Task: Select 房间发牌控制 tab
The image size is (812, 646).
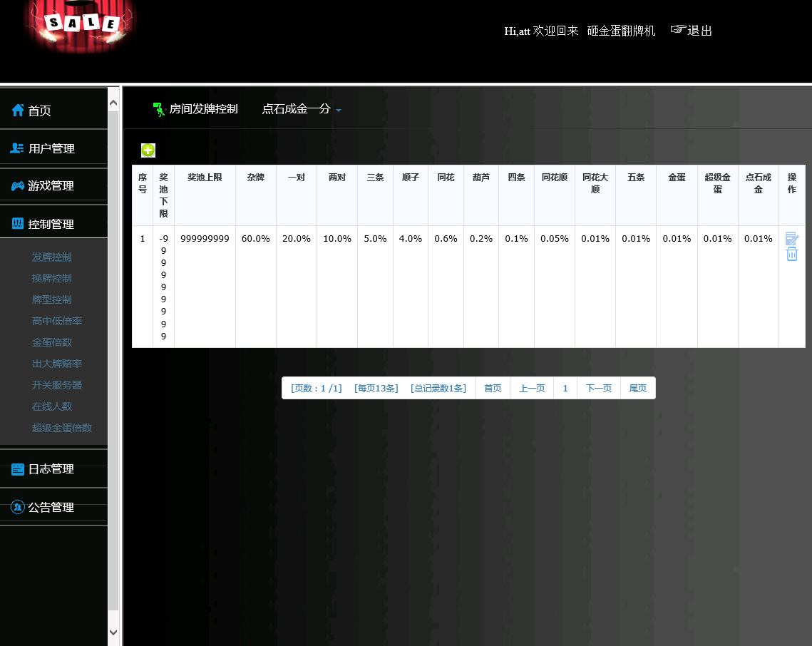Action: (202, 109)
